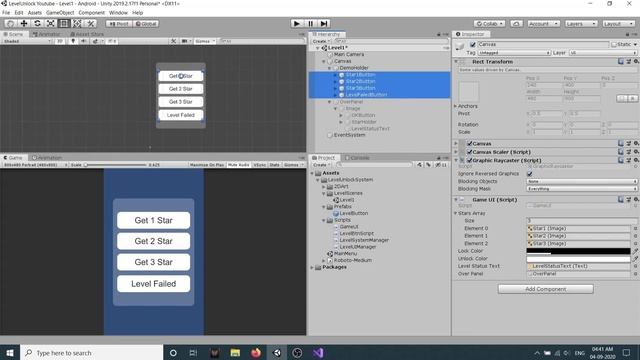The width and height of the screenshot is (640, 360).
Task: Click the Inspector lock icon
Action: 627,34
